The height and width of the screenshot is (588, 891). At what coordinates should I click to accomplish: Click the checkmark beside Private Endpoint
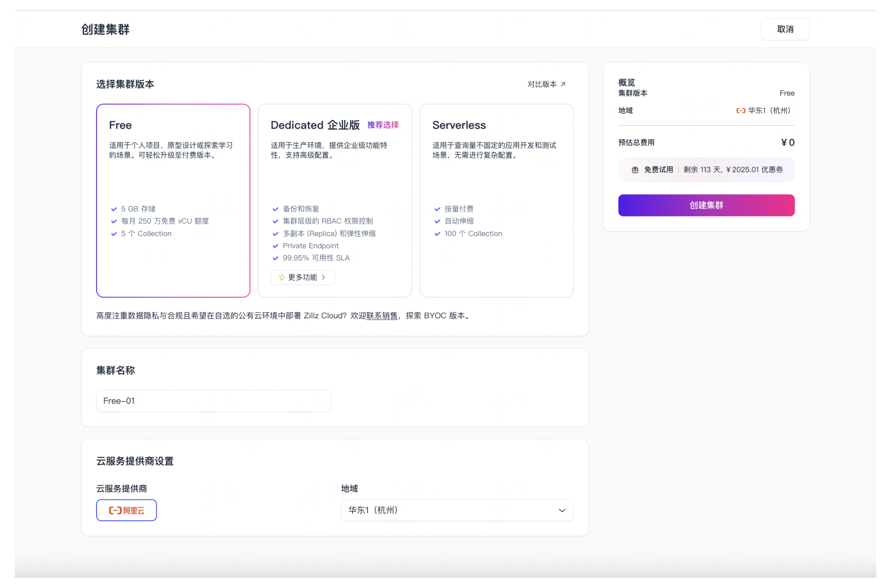click(275, 246)
